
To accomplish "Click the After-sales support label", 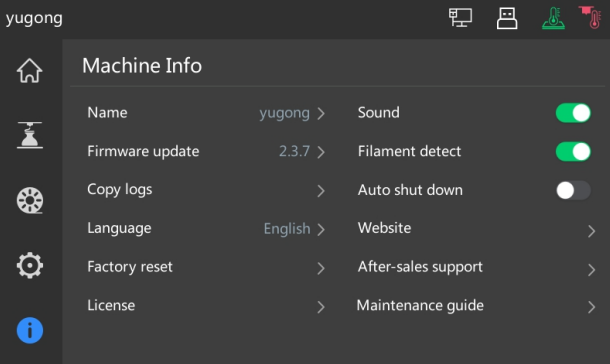I will 420,267.
